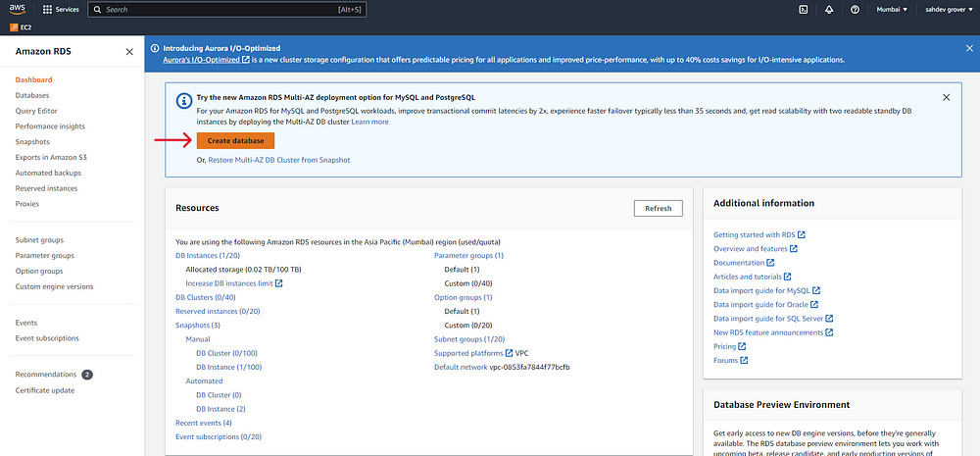This screenshot has height=456, width=980.
Task: Open Data import guide for SQL Server
Action: [x=773, y=319]
